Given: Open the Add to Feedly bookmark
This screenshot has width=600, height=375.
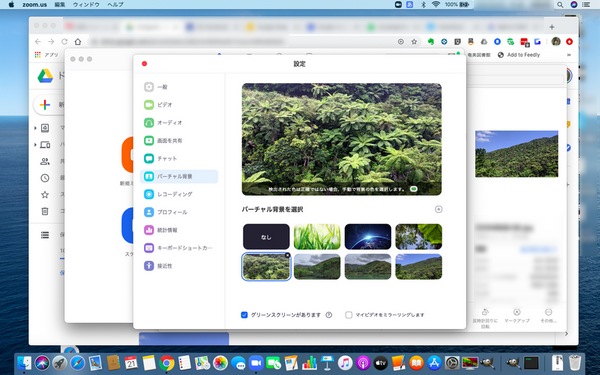Looking at the screenshot, I should 519,55.
